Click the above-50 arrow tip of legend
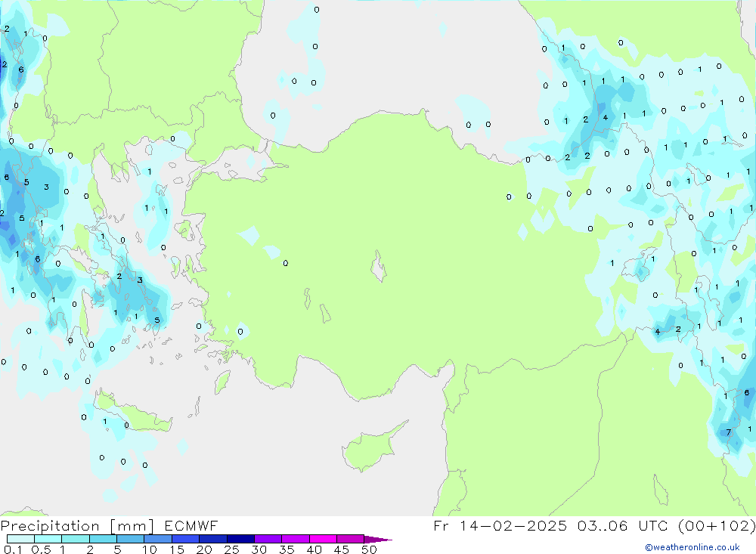 pos(378,540)
